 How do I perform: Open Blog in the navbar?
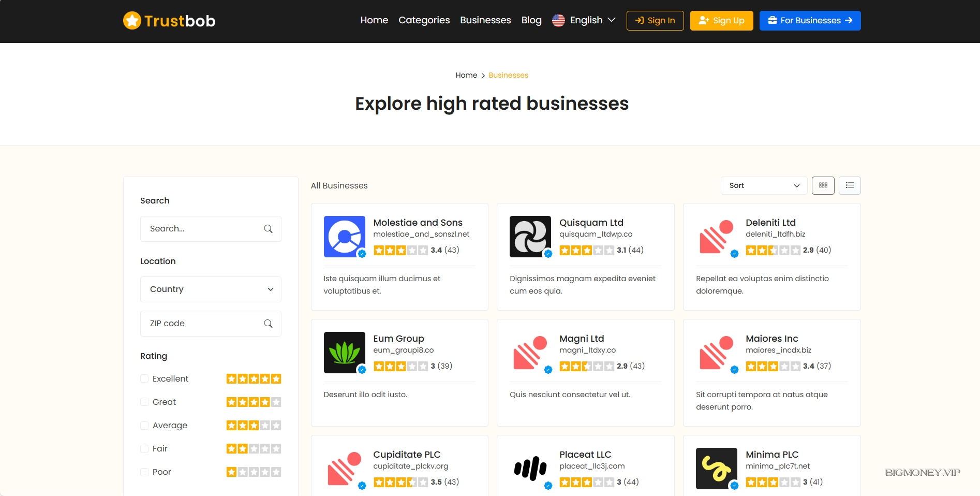tap(531, 20)
